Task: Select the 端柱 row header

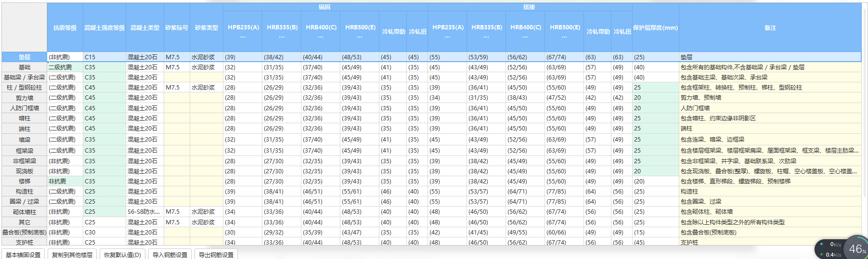Action: click(25, 129)
